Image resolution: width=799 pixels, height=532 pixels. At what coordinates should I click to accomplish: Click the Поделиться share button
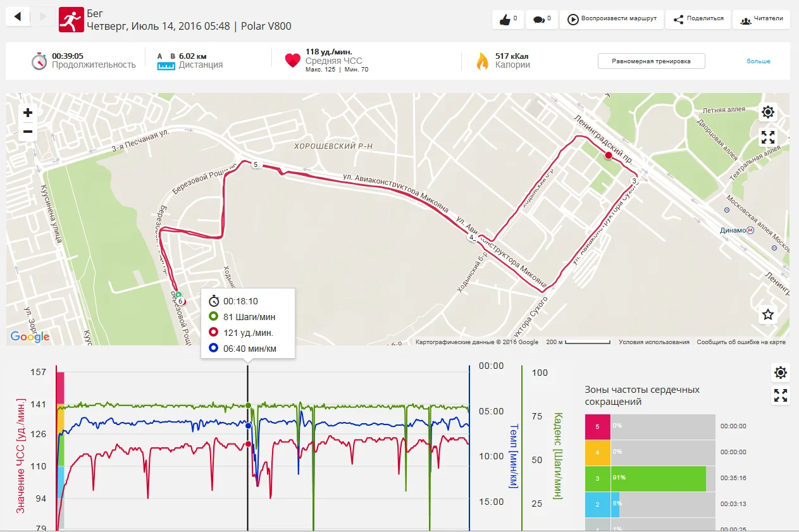click(698, 19)
